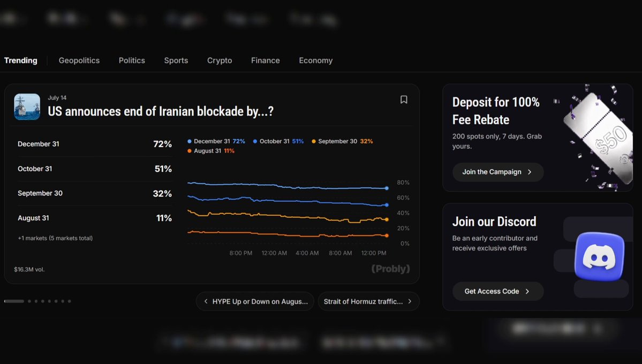Click the arrow on Get Access Code

(527, 292)
